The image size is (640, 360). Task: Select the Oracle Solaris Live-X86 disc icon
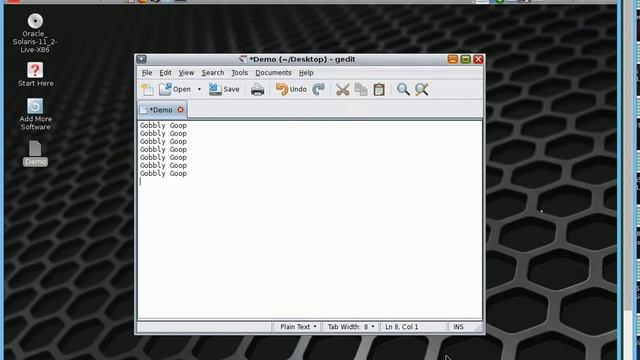35,33
